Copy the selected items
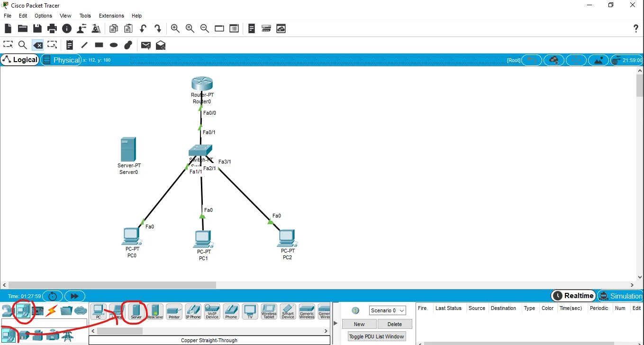 click(113, 28)
